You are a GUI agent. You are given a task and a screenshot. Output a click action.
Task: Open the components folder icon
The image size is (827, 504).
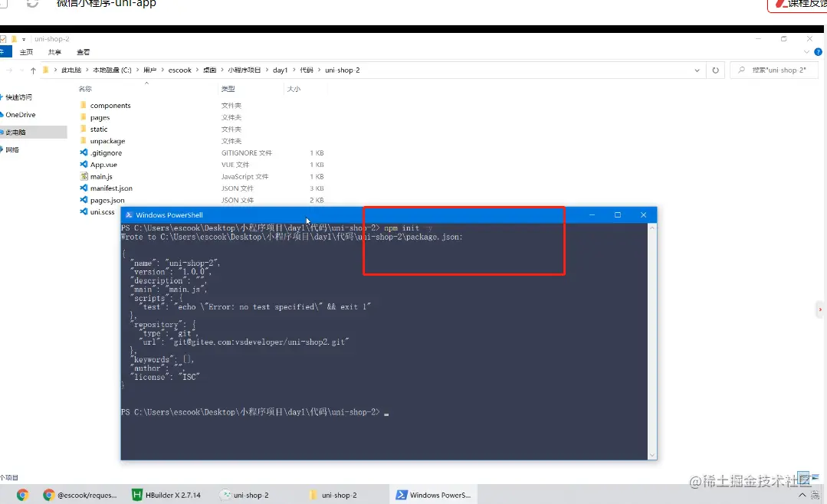84,105
